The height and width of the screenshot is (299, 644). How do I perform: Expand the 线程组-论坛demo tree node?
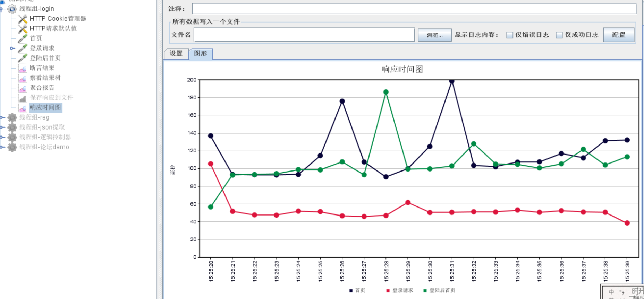(x=2, y=147)
